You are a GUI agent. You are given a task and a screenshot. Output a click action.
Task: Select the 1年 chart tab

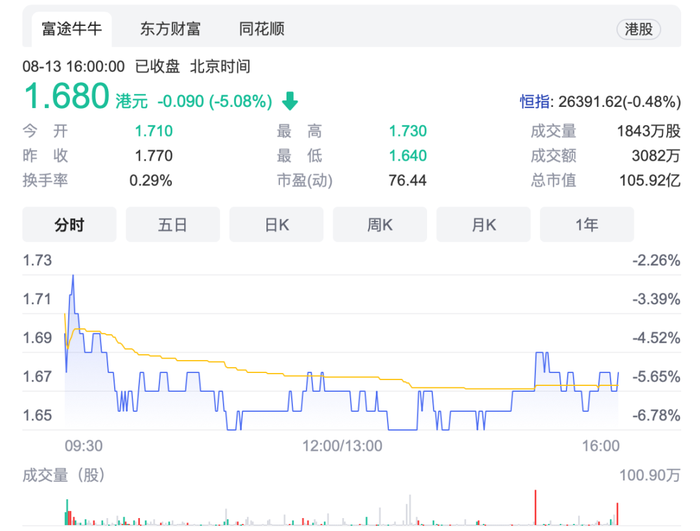point(587,225)
